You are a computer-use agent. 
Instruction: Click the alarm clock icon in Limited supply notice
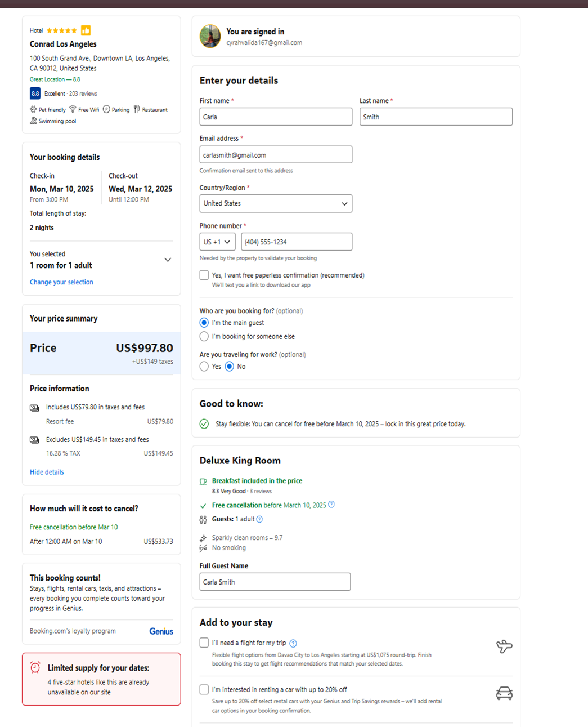pyautogui.click(x=35, y=668)
